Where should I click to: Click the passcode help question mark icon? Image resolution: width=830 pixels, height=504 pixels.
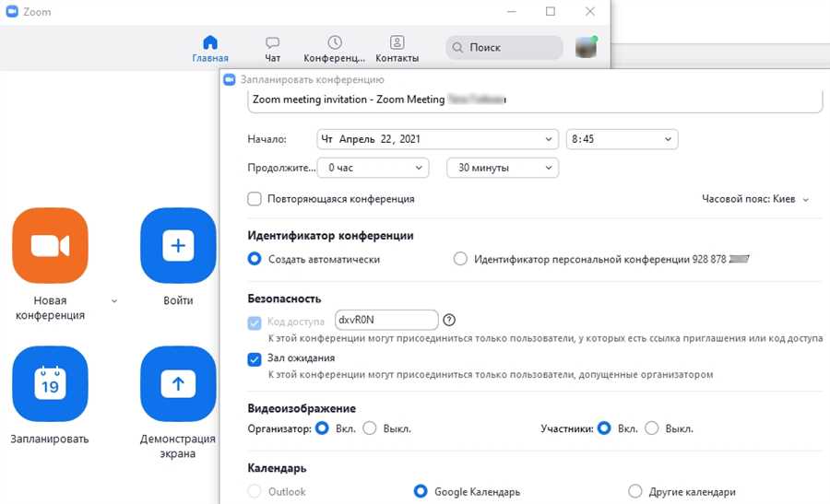[449, 320]
